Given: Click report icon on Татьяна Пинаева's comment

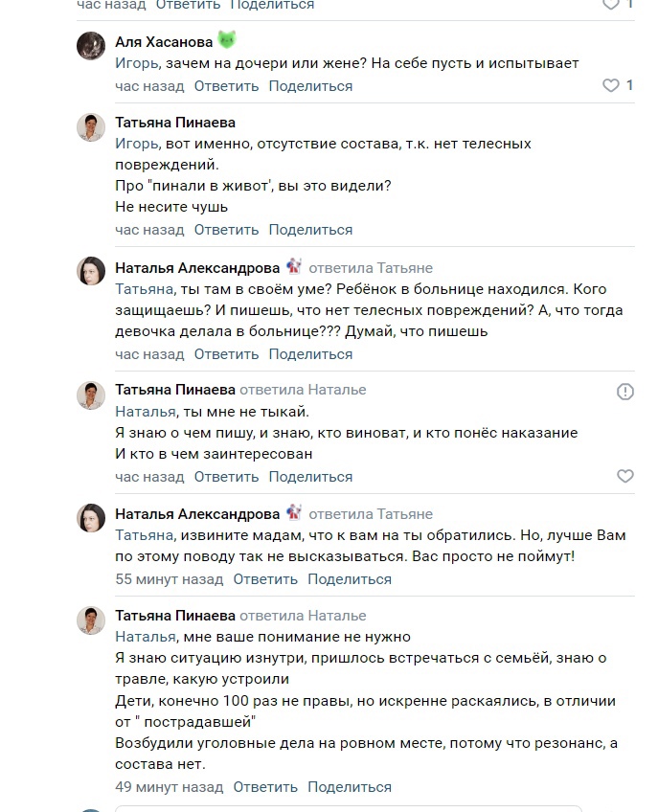Looking at the screenshot, I should click(x=625, y=392).
